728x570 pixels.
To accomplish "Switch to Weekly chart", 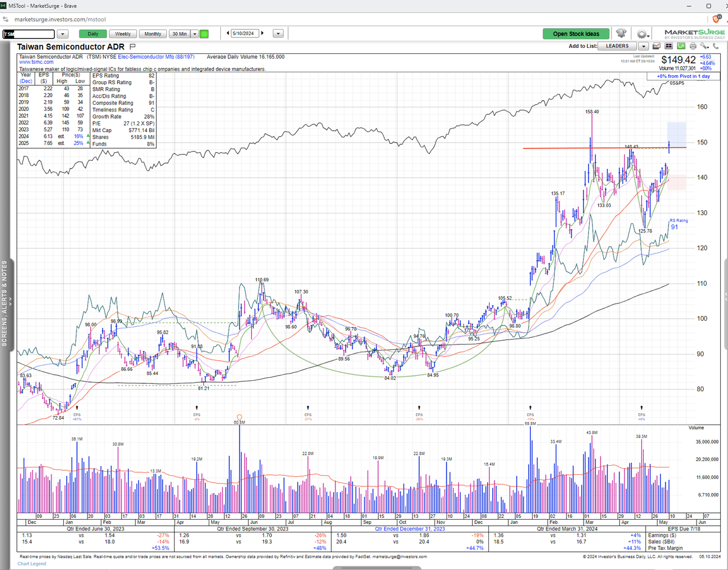I will tap(123, 34).
